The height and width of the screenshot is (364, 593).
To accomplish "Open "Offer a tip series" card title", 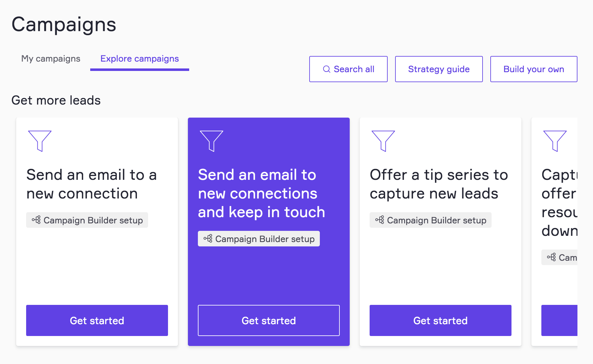I will click(x=439, y=184).
